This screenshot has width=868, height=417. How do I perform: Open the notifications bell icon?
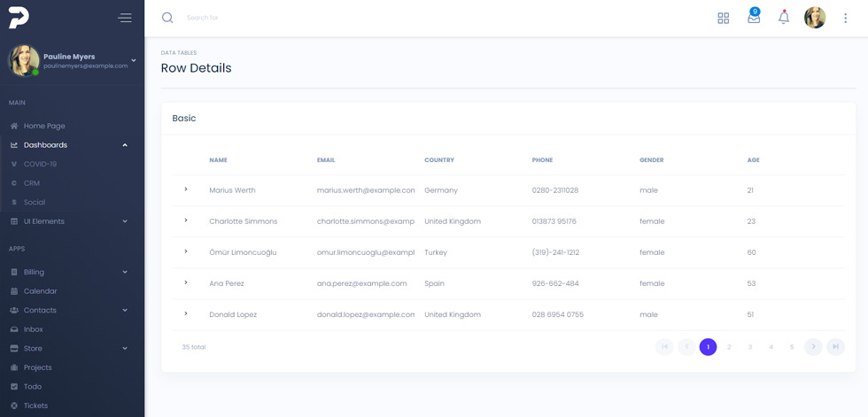click(x=784, y=17)
